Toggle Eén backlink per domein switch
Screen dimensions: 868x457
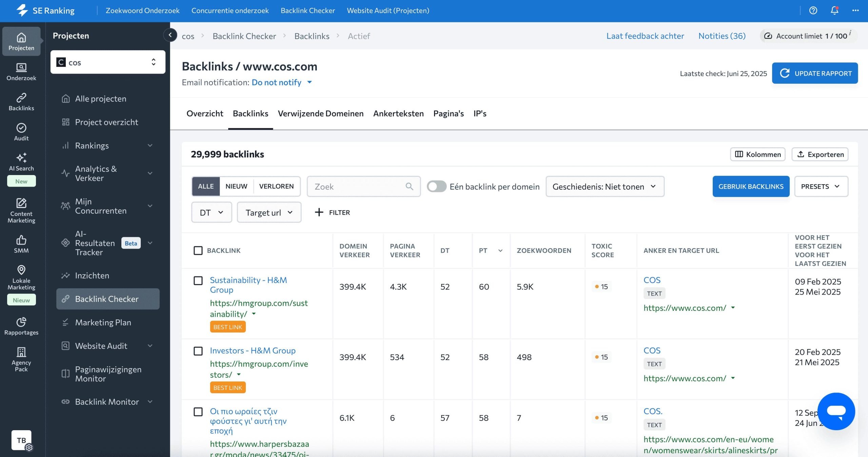(436, 186)
